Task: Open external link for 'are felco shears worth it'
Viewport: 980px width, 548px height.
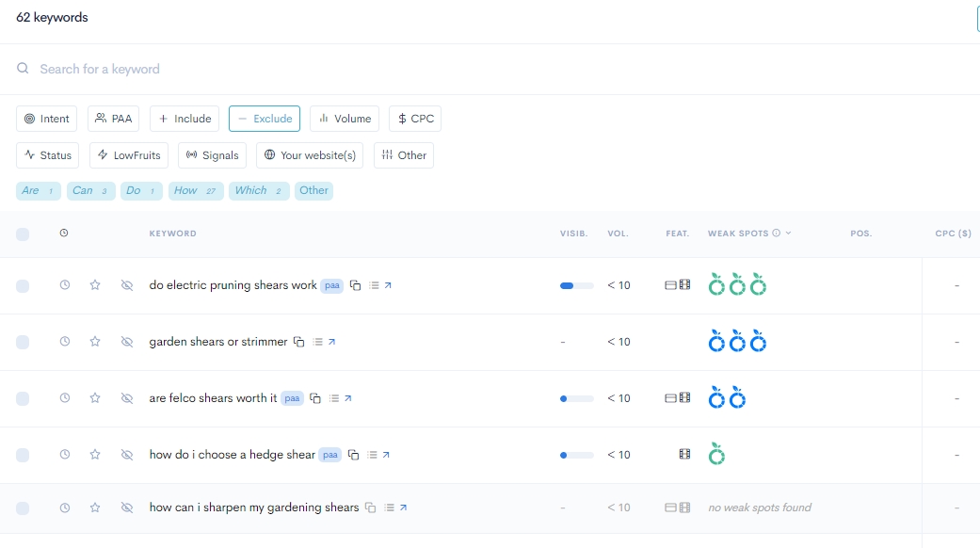Action: 347,398
